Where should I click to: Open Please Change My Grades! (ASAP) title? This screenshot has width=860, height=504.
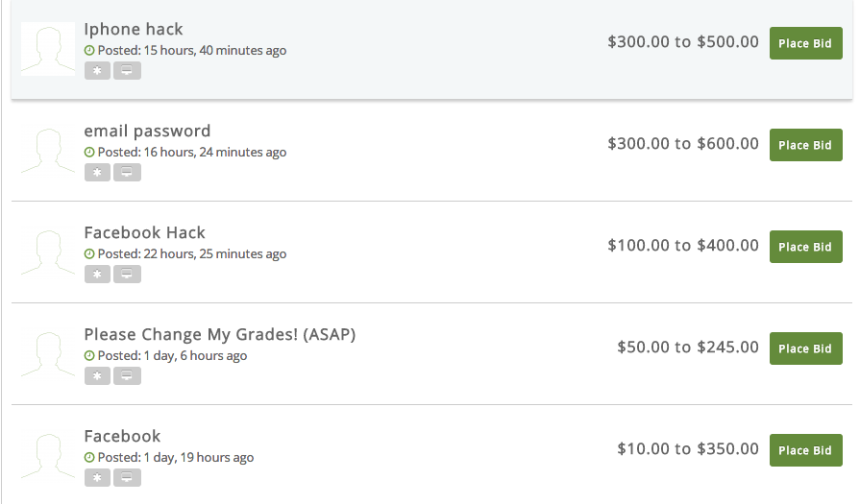(x=220, y=334)
